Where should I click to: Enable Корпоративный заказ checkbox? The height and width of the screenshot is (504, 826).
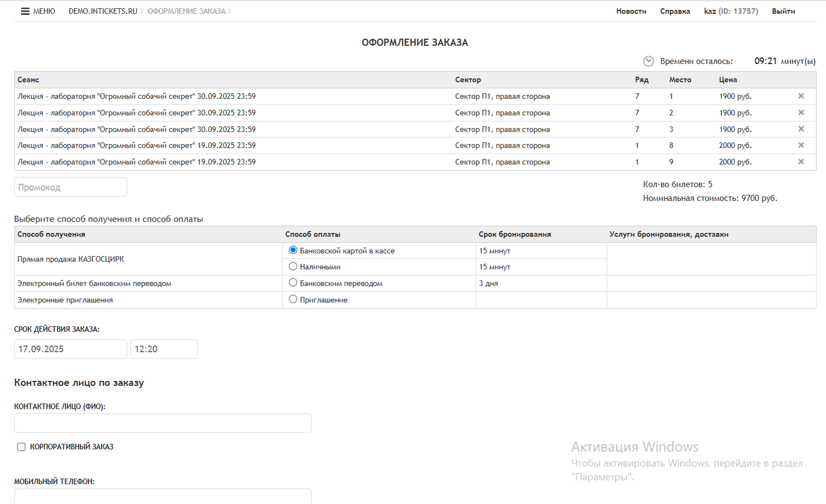22,447
